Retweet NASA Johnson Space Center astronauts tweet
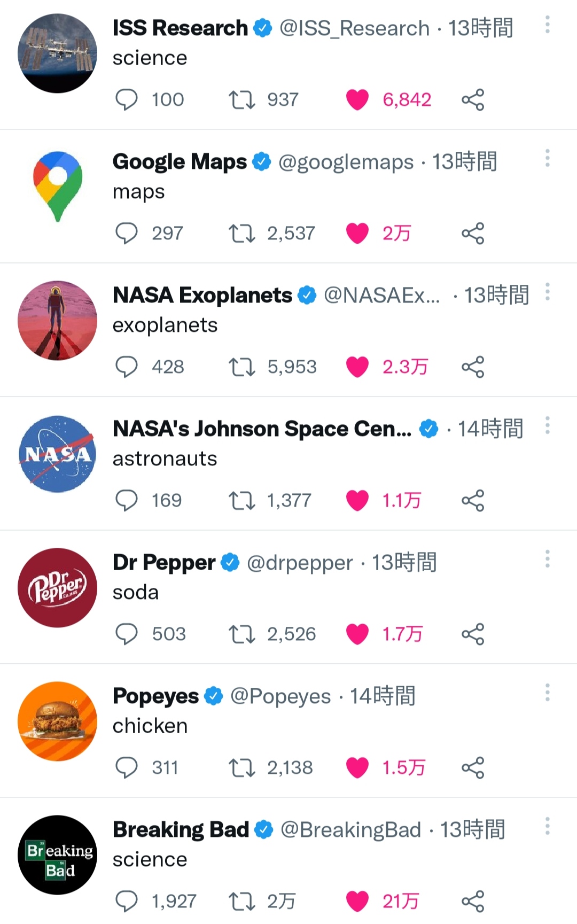This screenshot has width=577, height=924. pyautogui.click(x=242, y=501)
